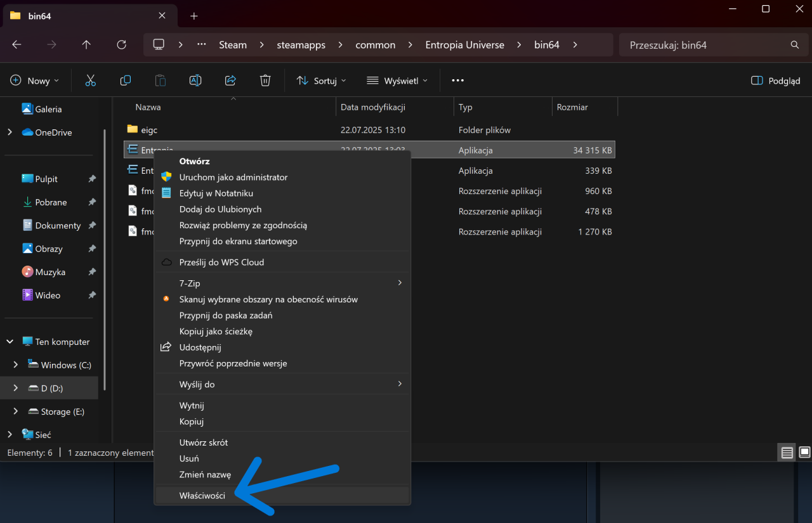Expand the Storage (E:) drive node
812x523 pixels.
pos(16,411)
